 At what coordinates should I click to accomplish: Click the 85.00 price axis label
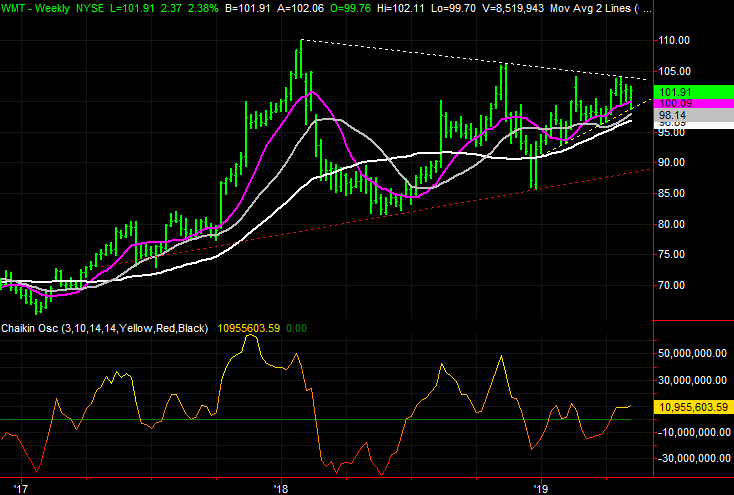pyautogui.click(x=672, y=194)
